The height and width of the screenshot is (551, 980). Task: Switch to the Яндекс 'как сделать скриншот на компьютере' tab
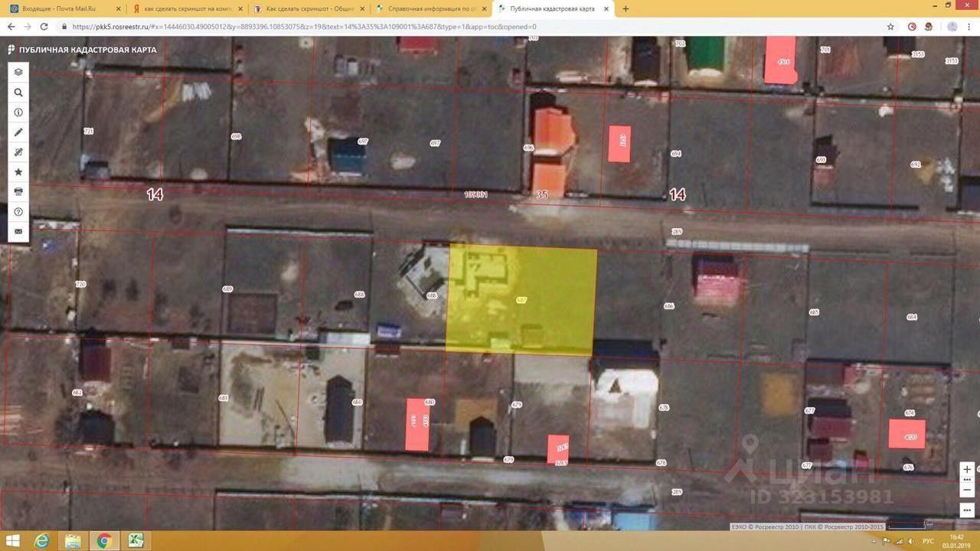click(x=187, y=8)
